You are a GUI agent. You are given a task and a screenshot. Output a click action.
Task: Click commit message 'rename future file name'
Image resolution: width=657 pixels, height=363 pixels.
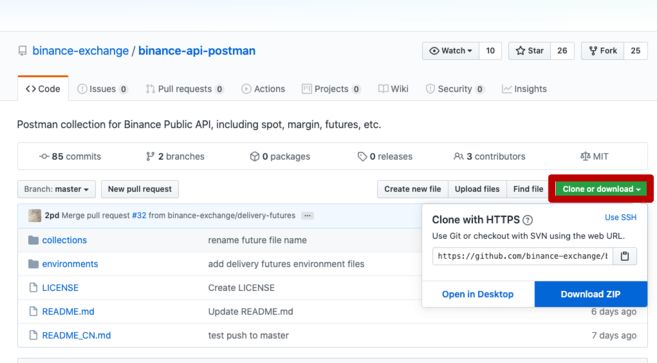click(x=257, y=240)
